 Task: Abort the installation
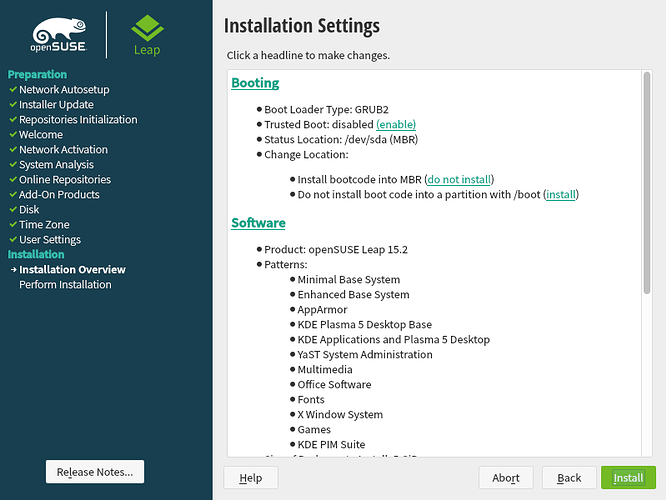506,478
